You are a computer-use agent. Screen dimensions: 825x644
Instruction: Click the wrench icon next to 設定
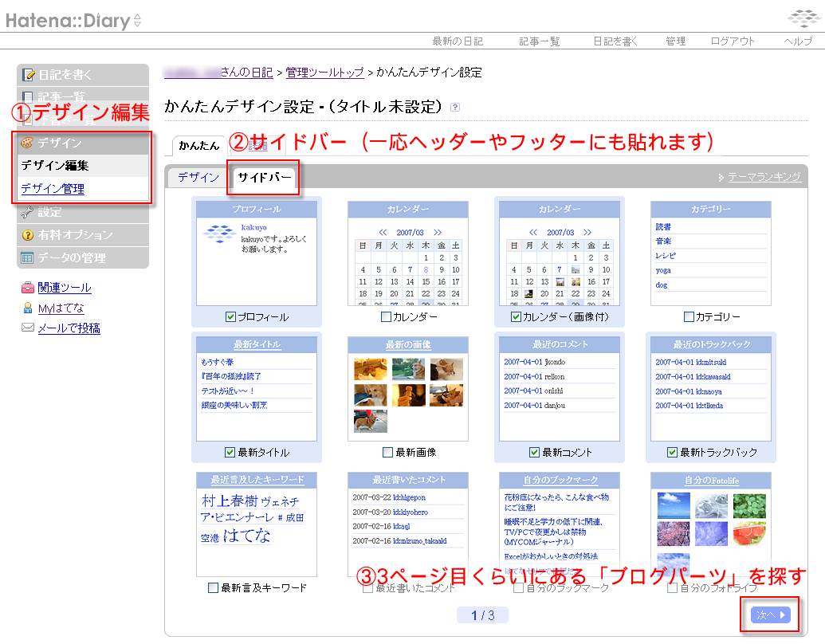pyautogui.click(x=27, y=212)
